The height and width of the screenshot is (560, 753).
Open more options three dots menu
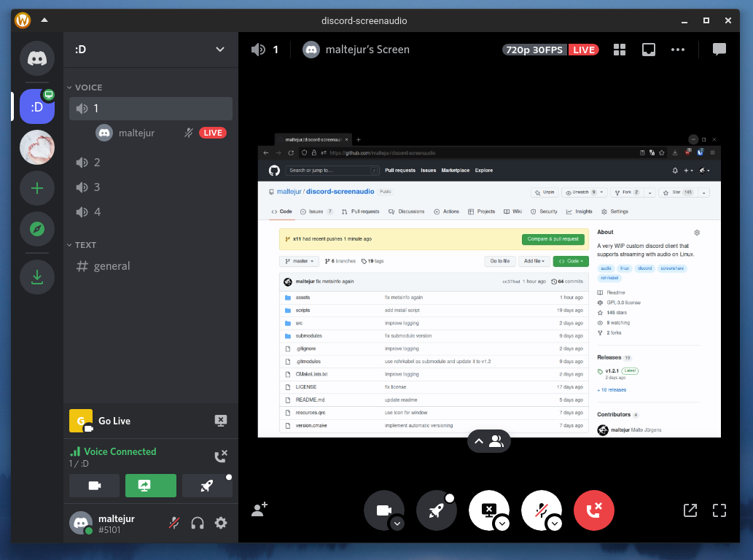(678, 50)
